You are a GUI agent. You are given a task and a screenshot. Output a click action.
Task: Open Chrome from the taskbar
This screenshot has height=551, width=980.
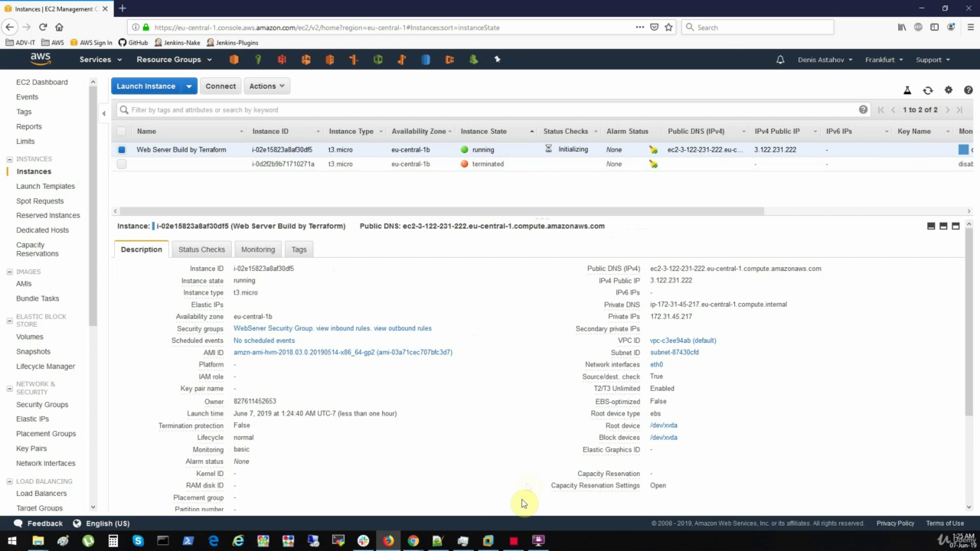point(413,541)
